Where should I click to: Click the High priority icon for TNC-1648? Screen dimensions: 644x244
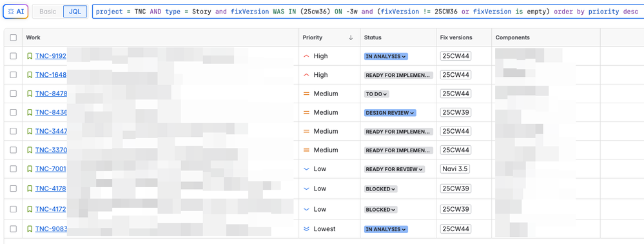[306, 75]
